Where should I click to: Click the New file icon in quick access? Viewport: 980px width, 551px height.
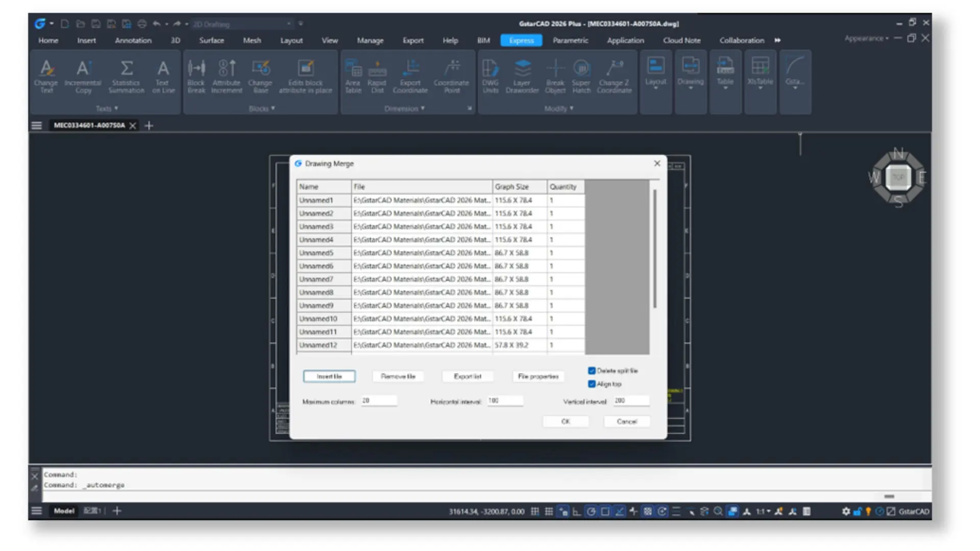65,23
